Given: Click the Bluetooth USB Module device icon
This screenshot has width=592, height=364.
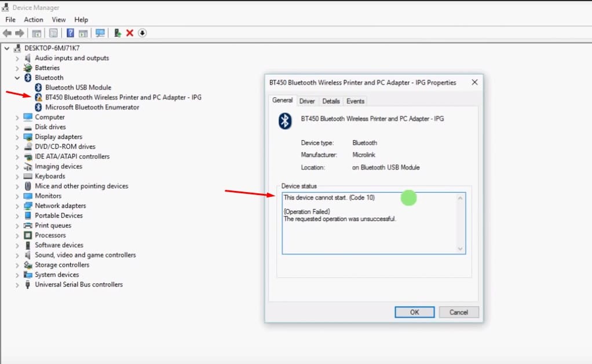Looking at the screenshot, I should point(38,87).
